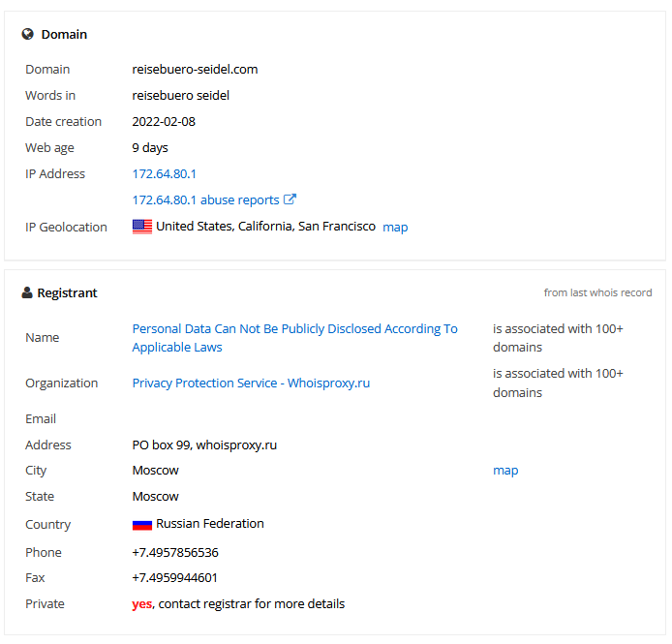Open the map link in the City row

[505, 471]
